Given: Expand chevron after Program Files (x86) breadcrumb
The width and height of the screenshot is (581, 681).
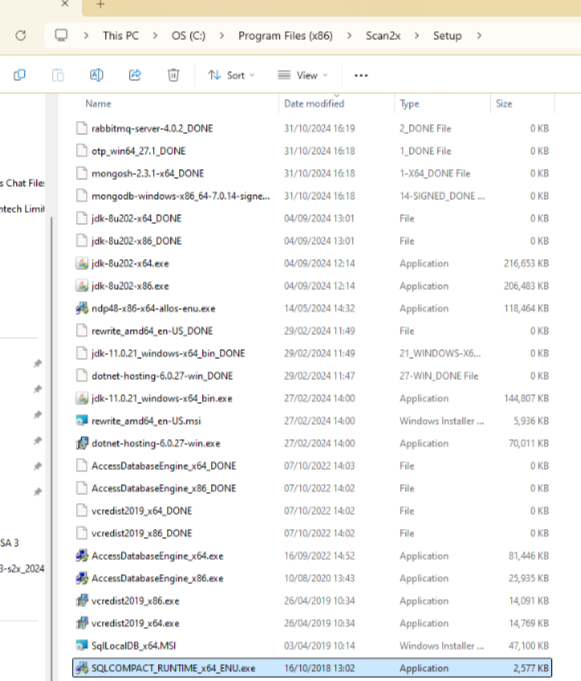Looking at the screenshot, I should pyautogui.click(x=349, y=36).
